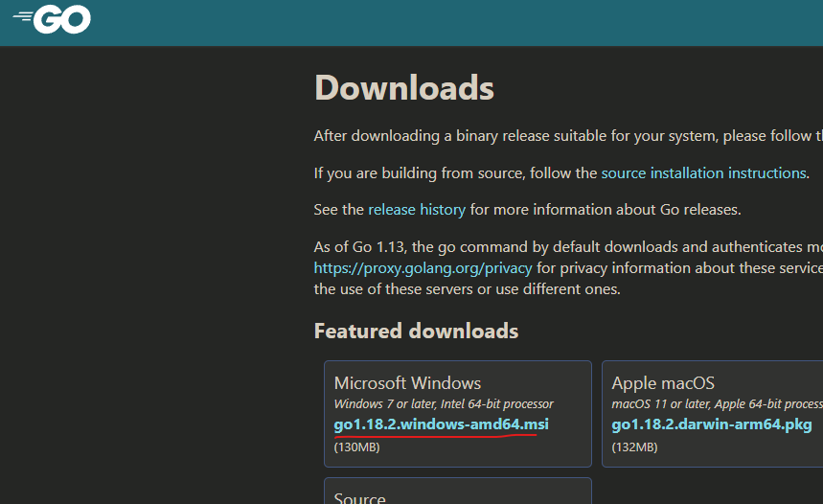Open the release history link

click(417, 210)
